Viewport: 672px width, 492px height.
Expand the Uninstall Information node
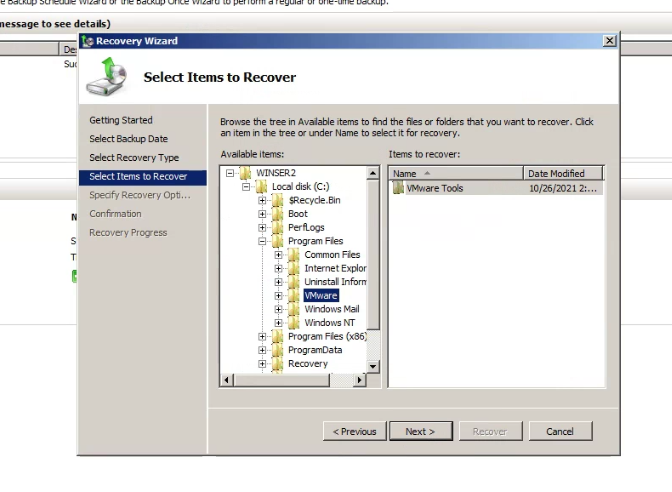click(x=279, y=282)
